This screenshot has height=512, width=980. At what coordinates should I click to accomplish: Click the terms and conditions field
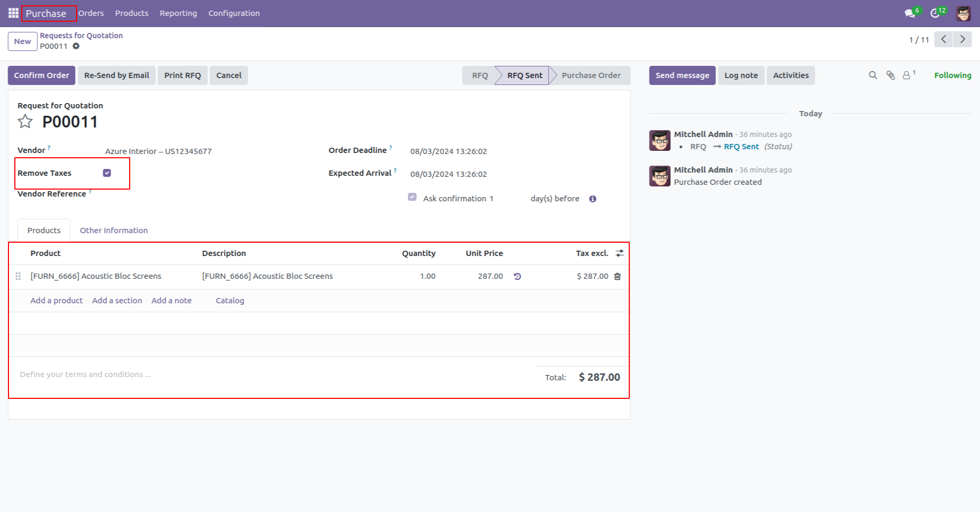pyautogui.click(x=85, y=374)
